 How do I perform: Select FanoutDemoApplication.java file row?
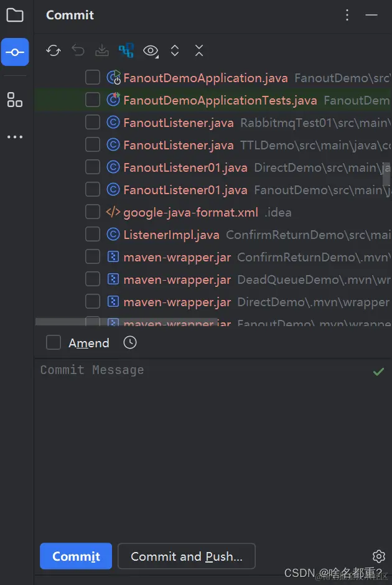coord(213,78)
